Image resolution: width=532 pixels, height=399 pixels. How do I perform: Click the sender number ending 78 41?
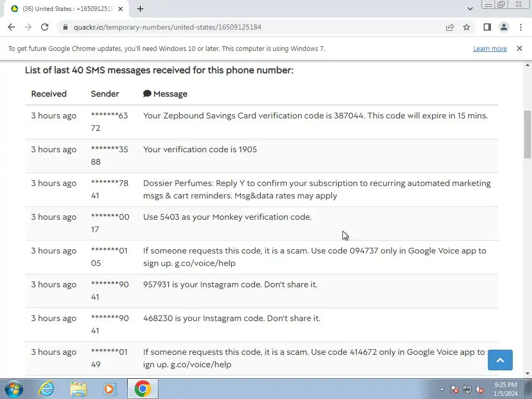click(109, 189)
